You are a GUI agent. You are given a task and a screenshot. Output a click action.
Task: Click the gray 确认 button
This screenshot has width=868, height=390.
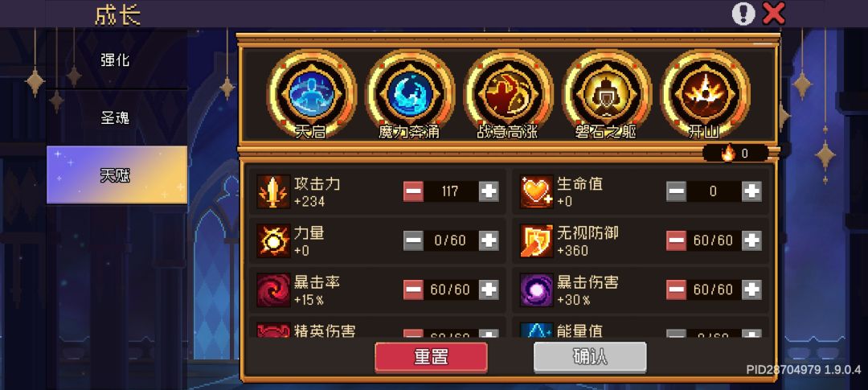[590, 357]
